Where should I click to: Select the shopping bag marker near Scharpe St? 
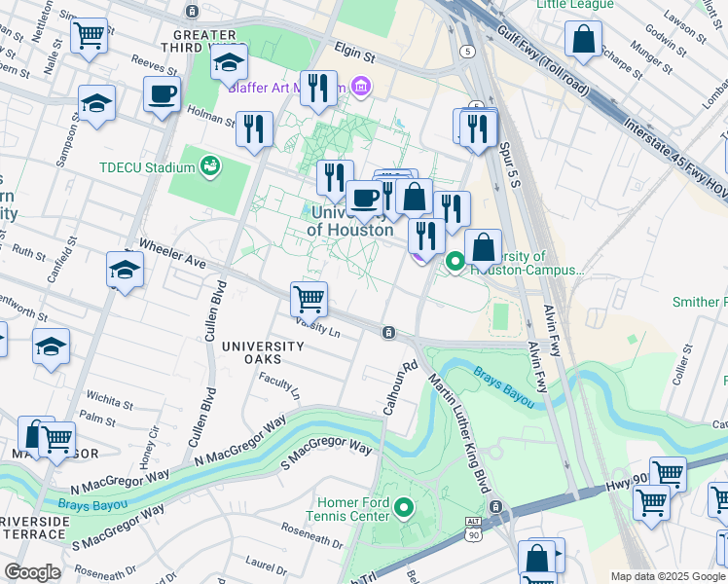click(x=584, y=40)
